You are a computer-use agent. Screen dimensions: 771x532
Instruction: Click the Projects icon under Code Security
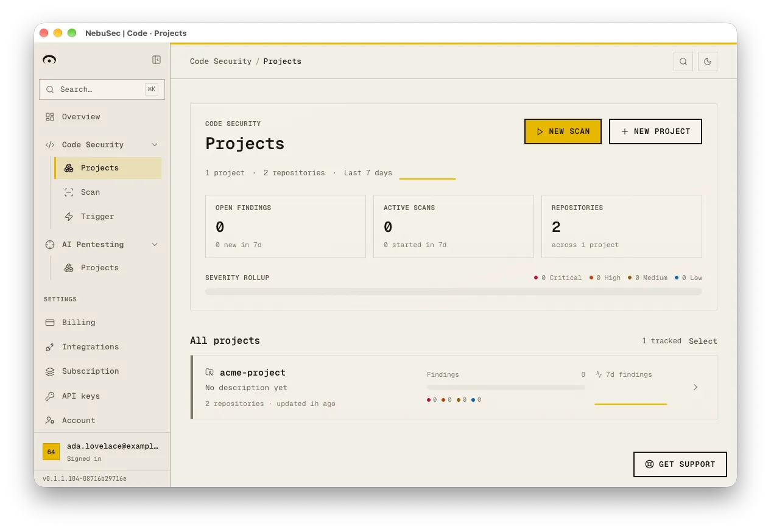pyautogui.click(x=69, y=168)
